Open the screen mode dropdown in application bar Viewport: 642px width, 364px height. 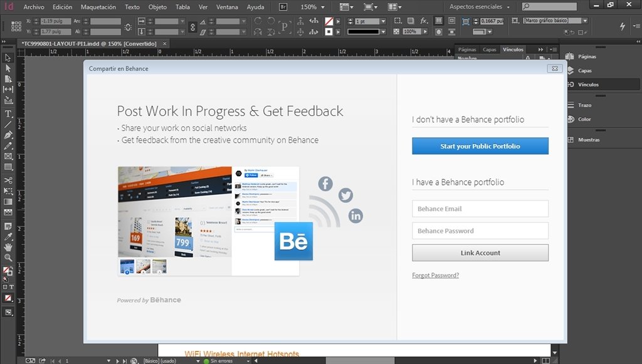370,7
